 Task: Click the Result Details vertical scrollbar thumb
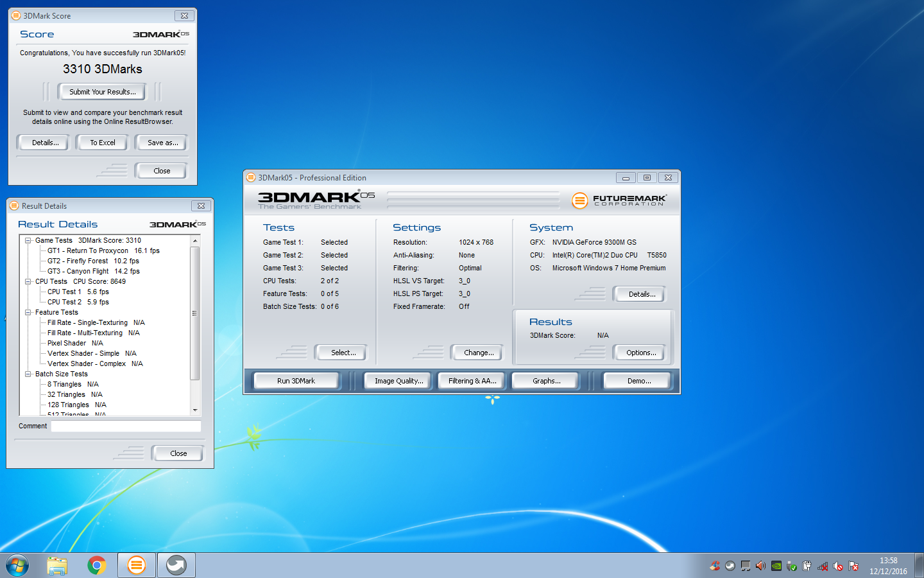click(x=195, y=313)
